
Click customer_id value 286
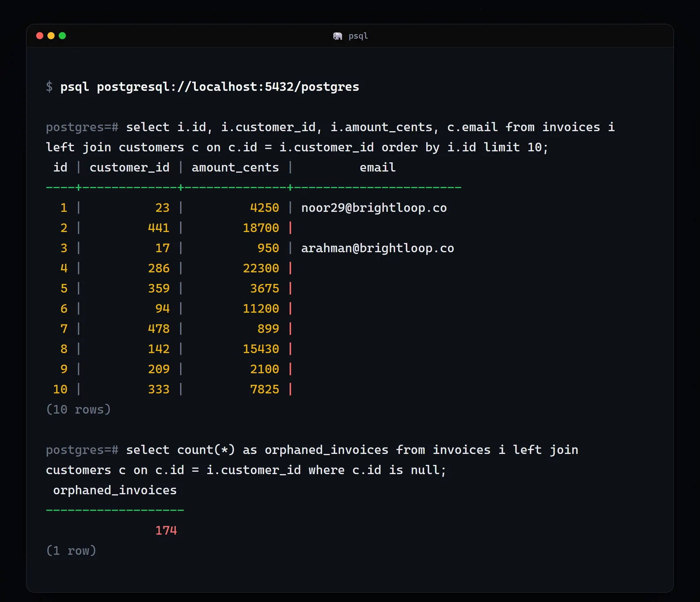coord(159,268)
